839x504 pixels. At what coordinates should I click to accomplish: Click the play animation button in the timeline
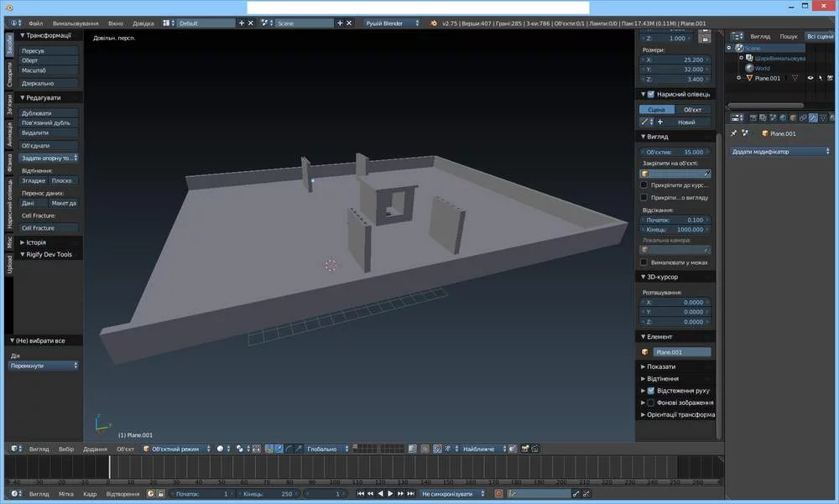pyautogui.click(x=391, y=494)
